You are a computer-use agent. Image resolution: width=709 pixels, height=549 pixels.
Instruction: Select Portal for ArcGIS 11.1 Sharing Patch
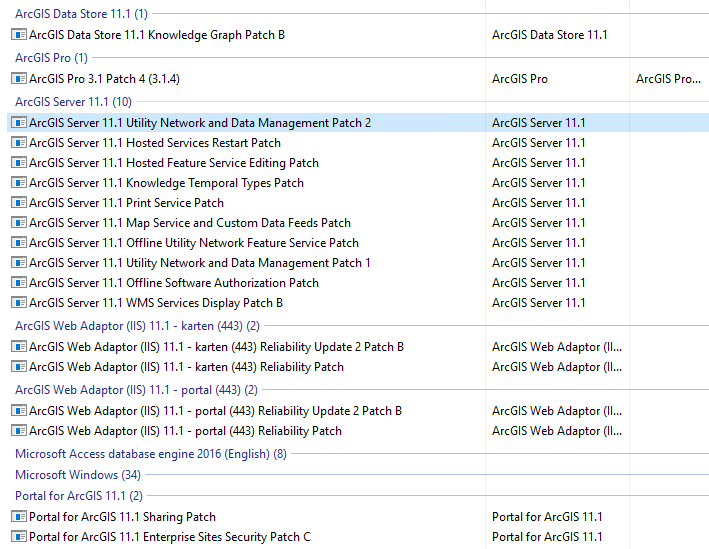122,516
